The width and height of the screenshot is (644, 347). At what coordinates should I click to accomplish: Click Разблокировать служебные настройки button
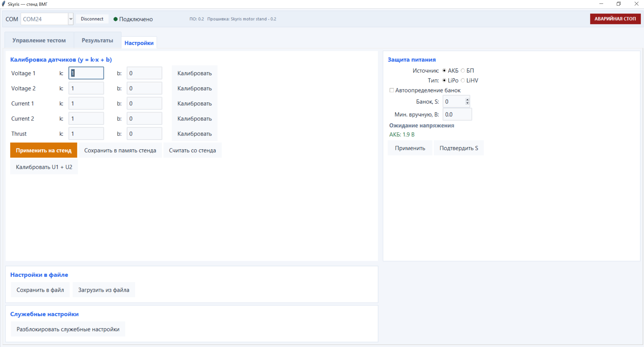[68, 329]
